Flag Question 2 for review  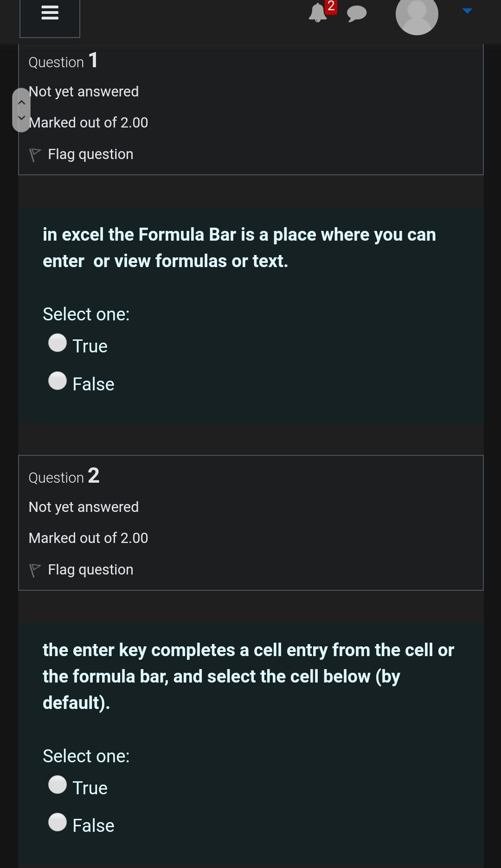90,569
